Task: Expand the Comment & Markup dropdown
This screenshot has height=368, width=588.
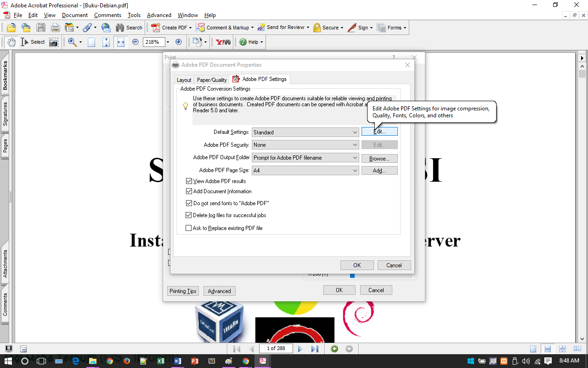Action: pyautogui.click(x=252, y=28)
